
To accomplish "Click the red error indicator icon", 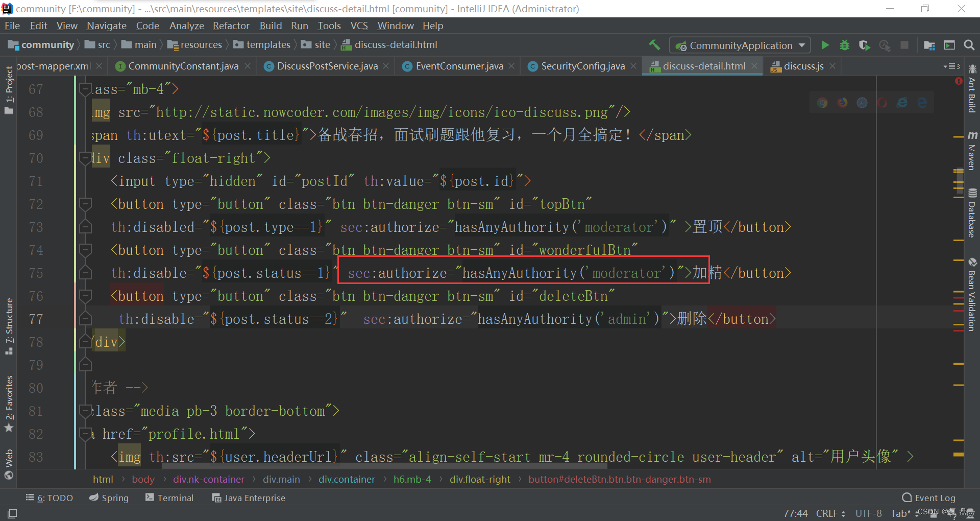I will click(959, 82).
